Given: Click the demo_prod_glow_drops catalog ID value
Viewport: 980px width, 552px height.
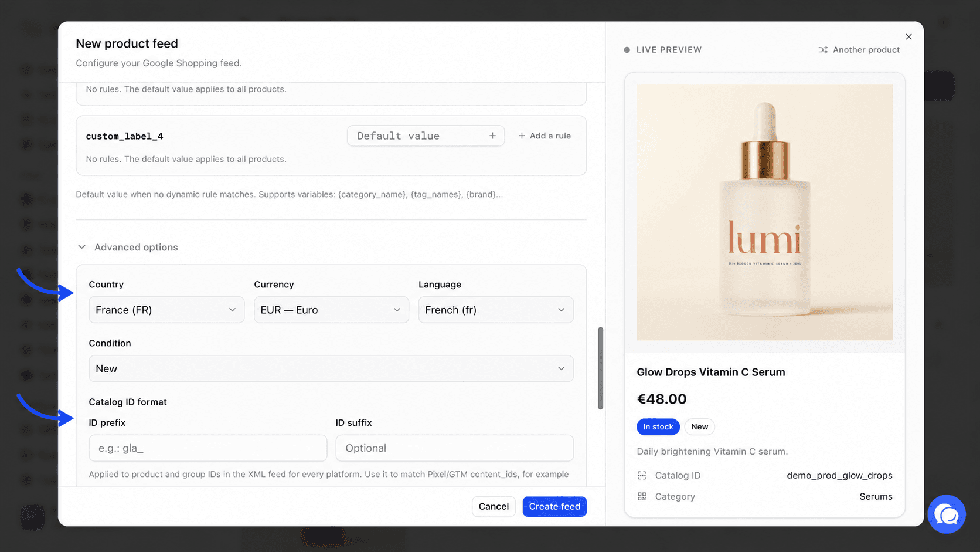Looking at the screenshot, I should coord(839,476).
